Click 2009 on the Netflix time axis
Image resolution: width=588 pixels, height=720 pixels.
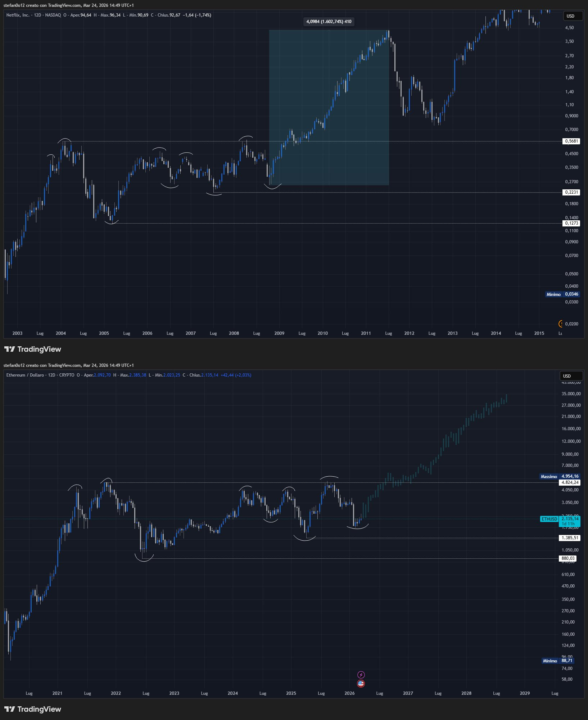click(279, 333)
